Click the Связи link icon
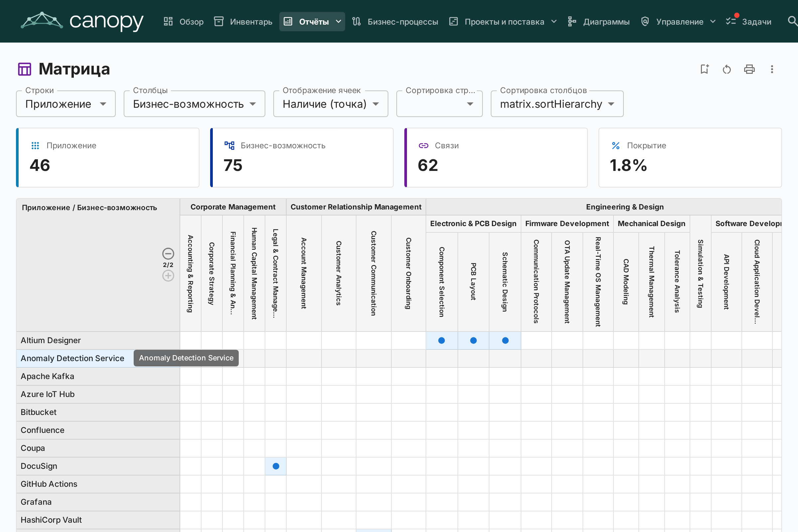798x532 pixels. 423,146
